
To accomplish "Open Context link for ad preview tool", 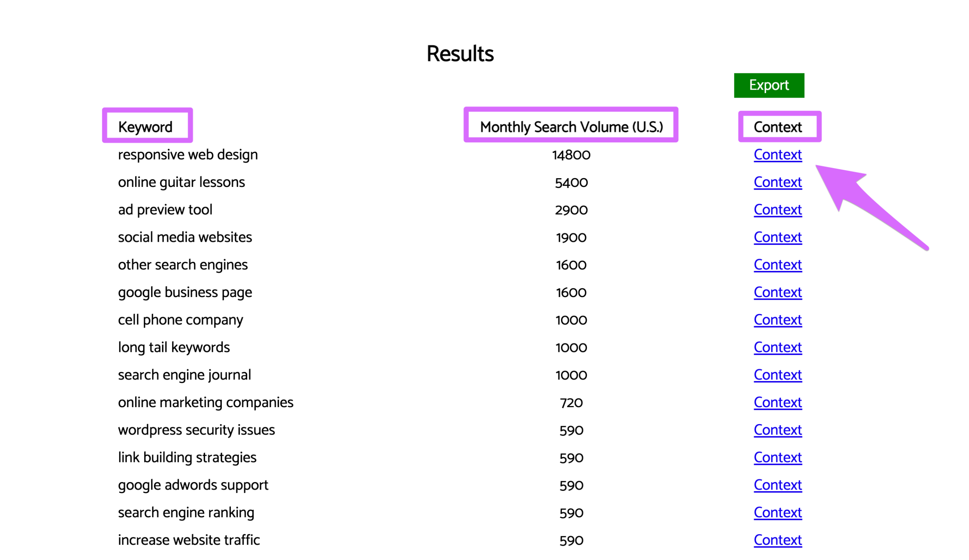I will click(x=777, y=210).
